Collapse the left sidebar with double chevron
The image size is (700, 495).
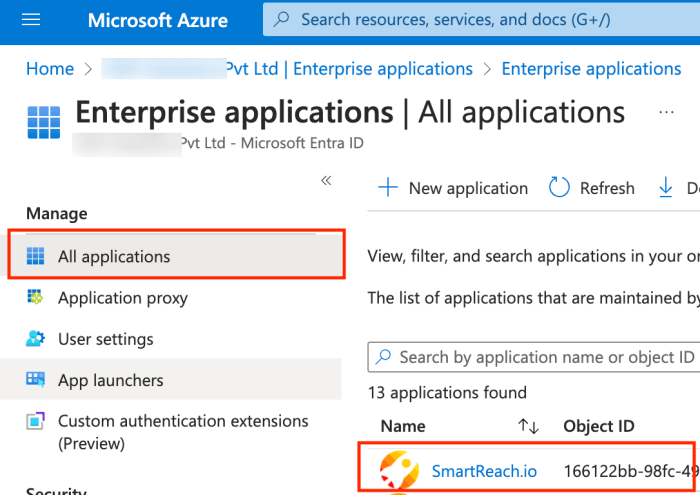click(326, 180)
